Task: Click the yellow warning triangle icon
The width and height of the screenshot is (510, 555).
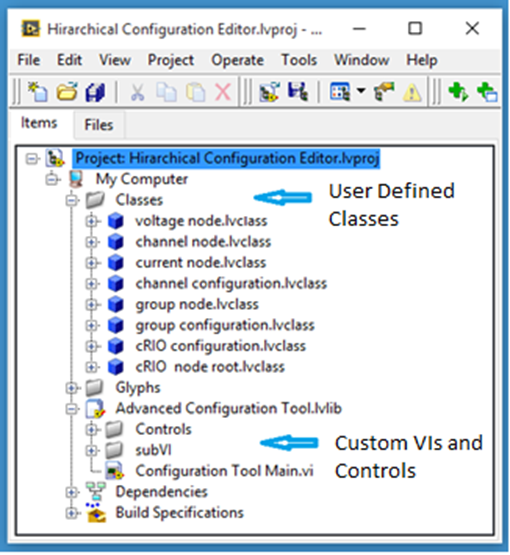Action: (x=412, y=93)
